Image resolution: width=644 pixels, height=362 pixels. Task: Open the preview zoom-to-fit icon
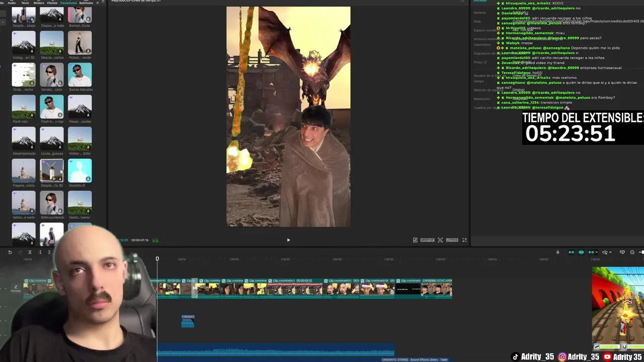tap(440, 240)
